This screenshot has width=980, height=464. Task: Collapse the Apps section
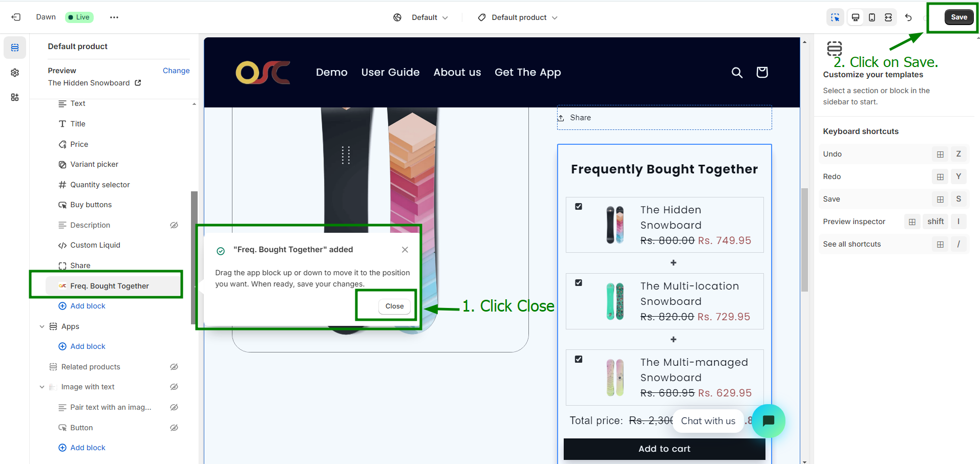42,326
